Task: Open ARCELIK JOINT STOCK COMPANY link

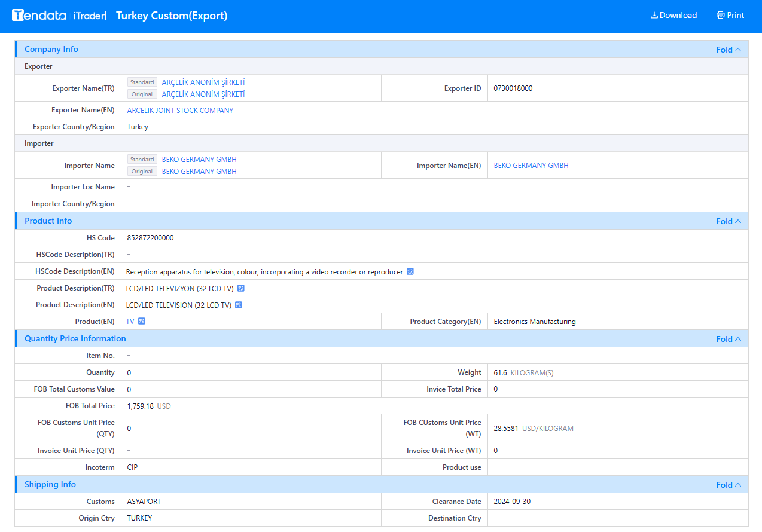Action: [x=180, y=111]
